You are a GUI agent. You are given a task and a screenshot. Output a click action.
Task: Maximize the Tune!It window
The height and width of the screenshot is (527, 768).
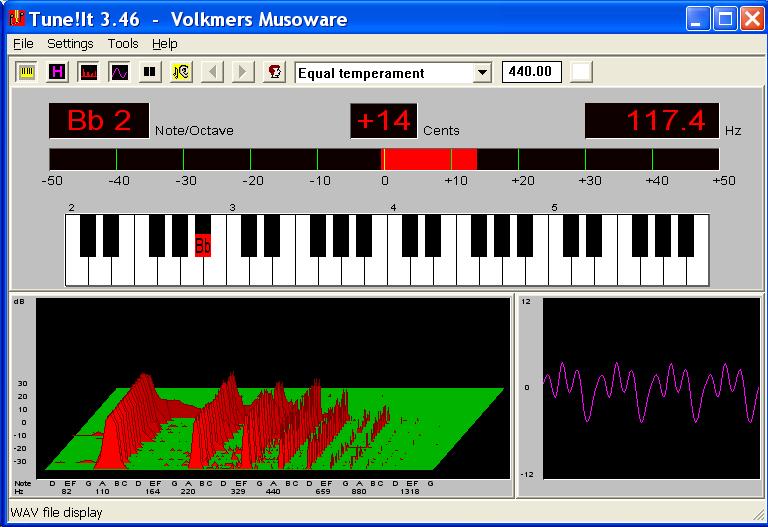click(x=725, y=19)
